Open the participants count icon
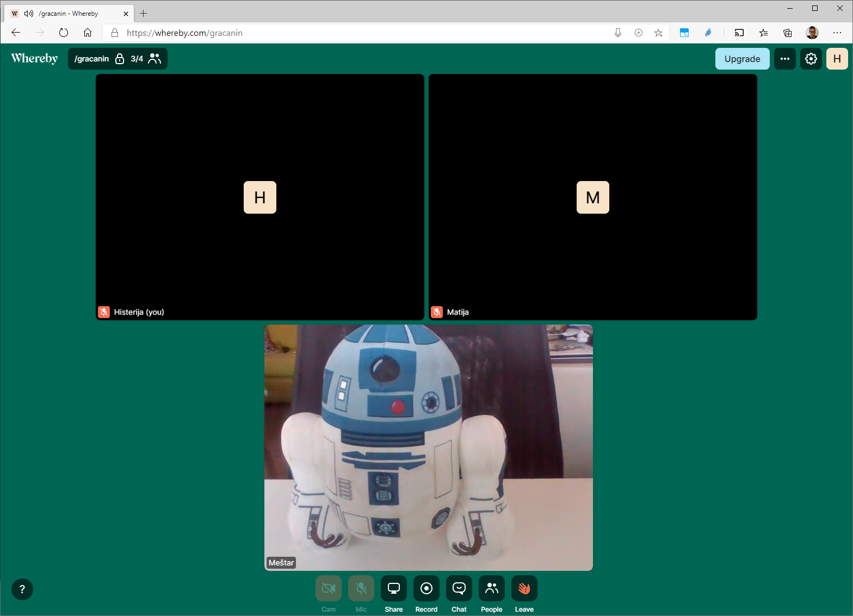 click(155, 59)
